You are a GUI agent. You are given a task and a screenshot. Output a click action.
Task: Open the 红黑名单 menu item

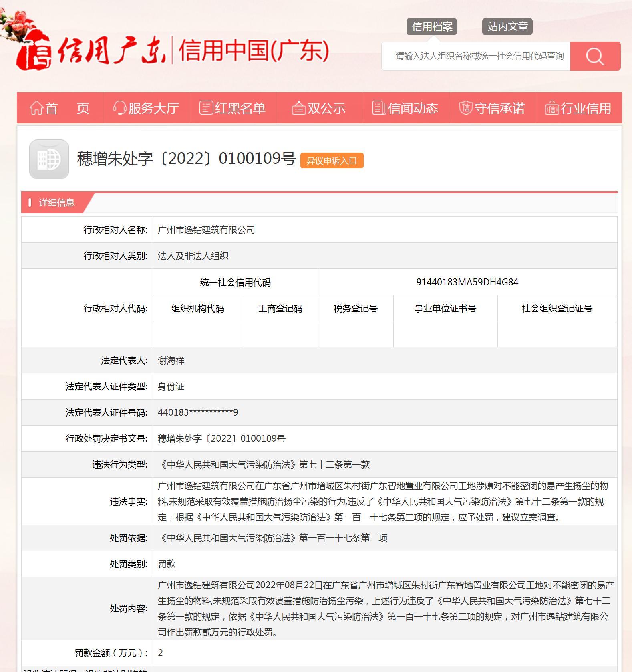coord(232,108)
